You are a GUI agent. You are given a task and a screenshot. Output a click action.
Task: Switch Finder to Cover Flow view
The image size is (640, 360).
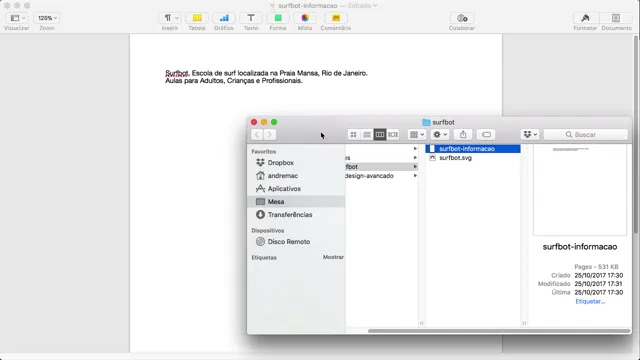pyautogui.click(x=393, y=134)
